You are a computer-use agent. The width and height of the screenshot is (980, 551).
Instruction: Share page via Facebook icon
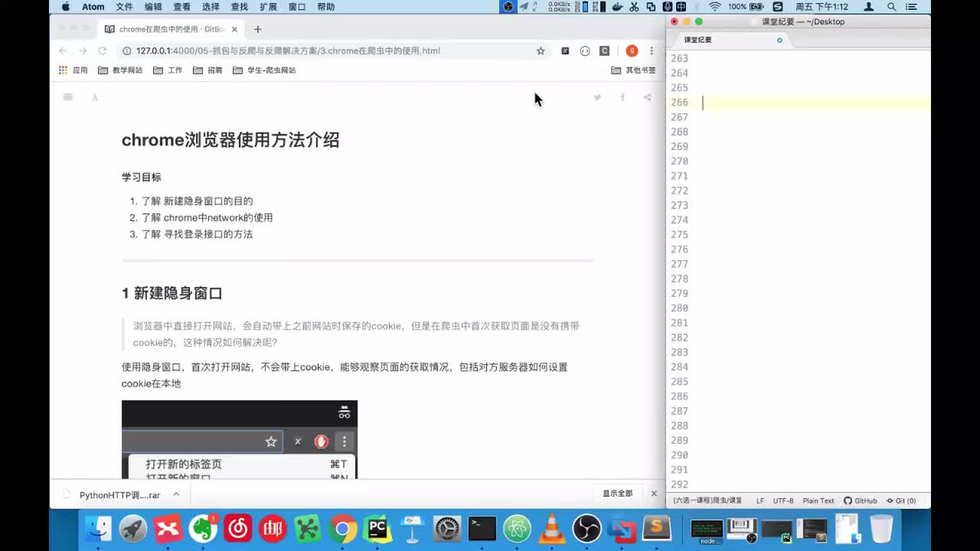(x=622, y=97)
